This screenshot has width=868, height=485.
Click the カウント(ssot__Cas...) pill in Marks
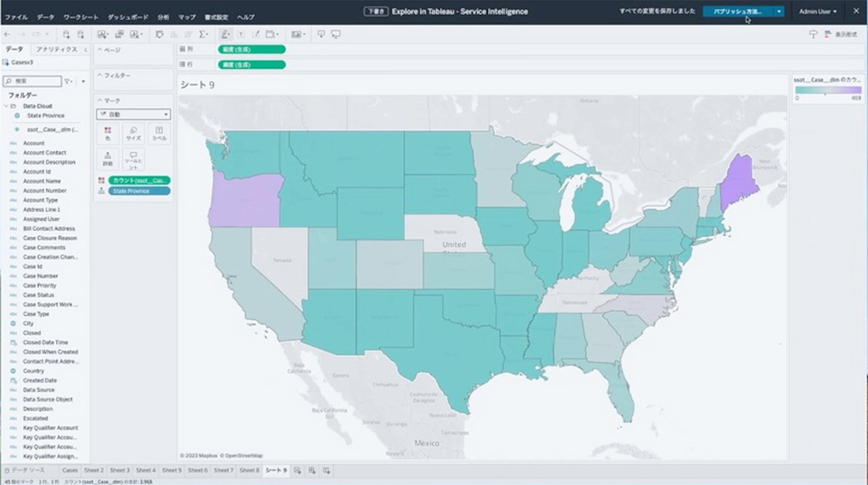pyautogui.click(x=139, y=180)
